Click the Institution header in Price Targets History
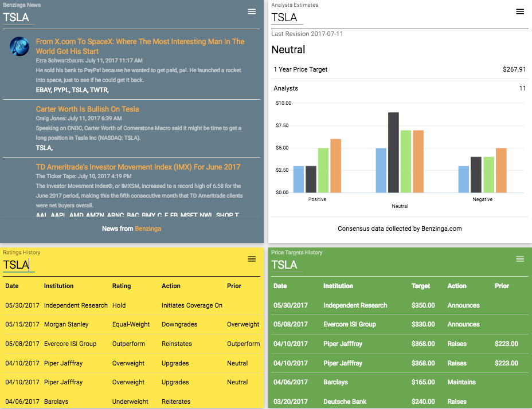 (338, 286)
